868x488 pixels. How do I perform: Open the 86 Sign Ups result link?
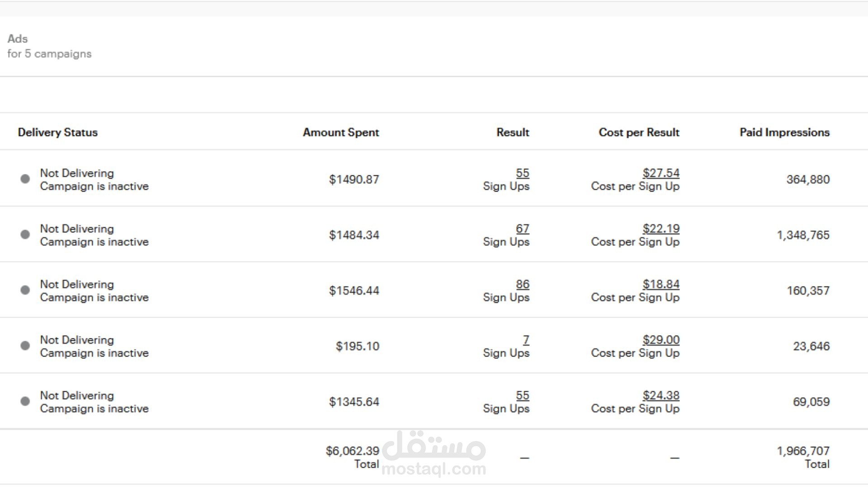click(523, 284)
